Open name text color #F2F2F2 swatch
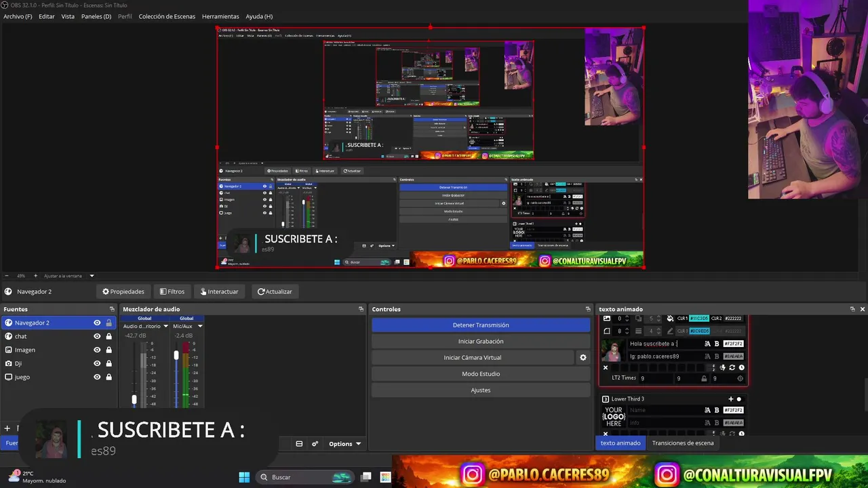 (x=733, y=344)
